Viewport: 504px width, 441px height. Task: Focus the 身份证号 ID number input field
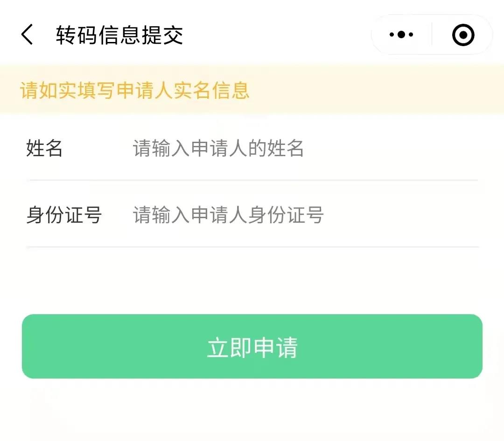tap(303, 215)
